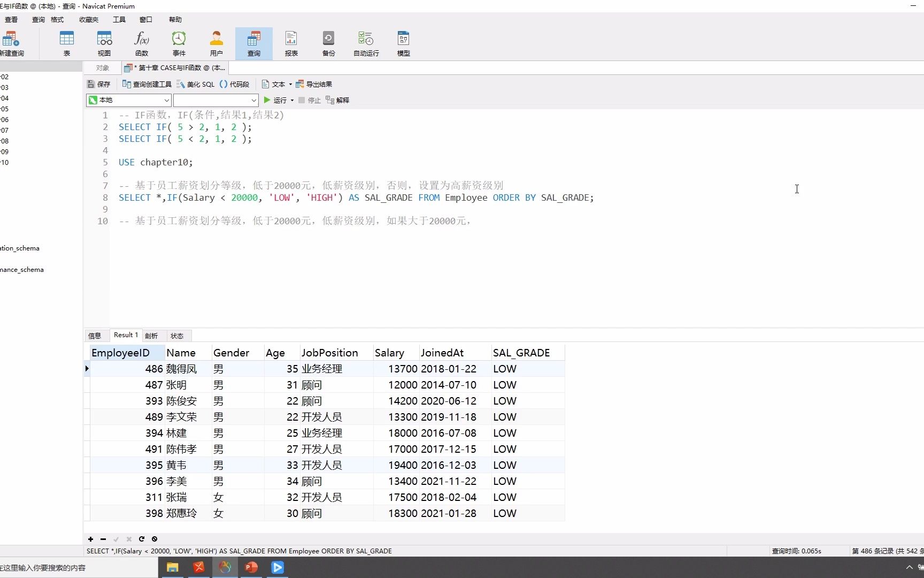Image resolution: width=924 pixels, height=578 pixels.
Task: Click 解释 to explain the query
Action: (341, 100)
